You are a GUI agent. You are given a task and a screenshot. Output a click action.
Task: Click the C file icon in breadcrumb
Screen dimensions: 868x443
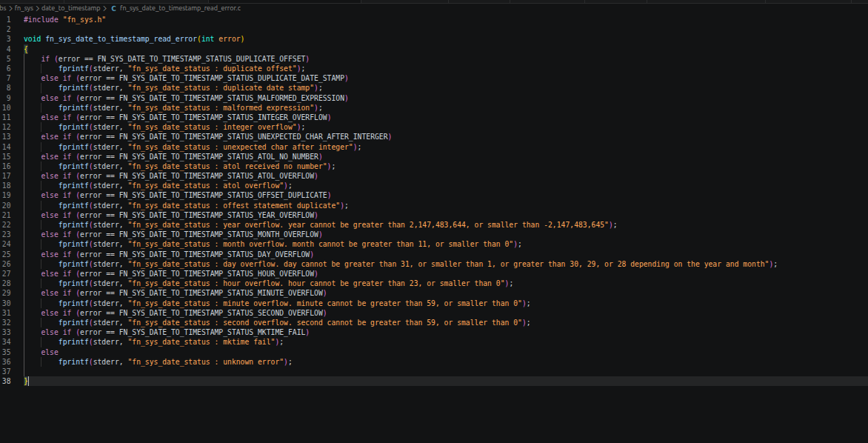pyautogui.click(x=113, y=8)
